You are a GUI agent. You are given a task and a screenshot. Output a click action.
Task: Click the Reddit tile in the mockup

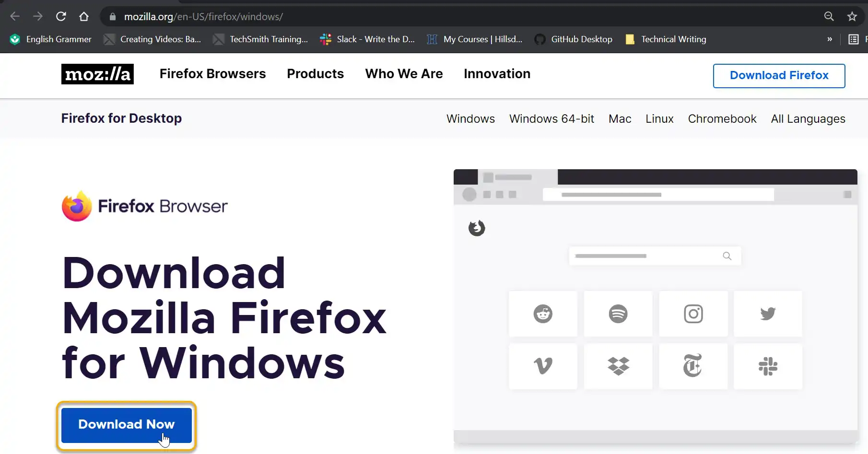pos(543,314)
